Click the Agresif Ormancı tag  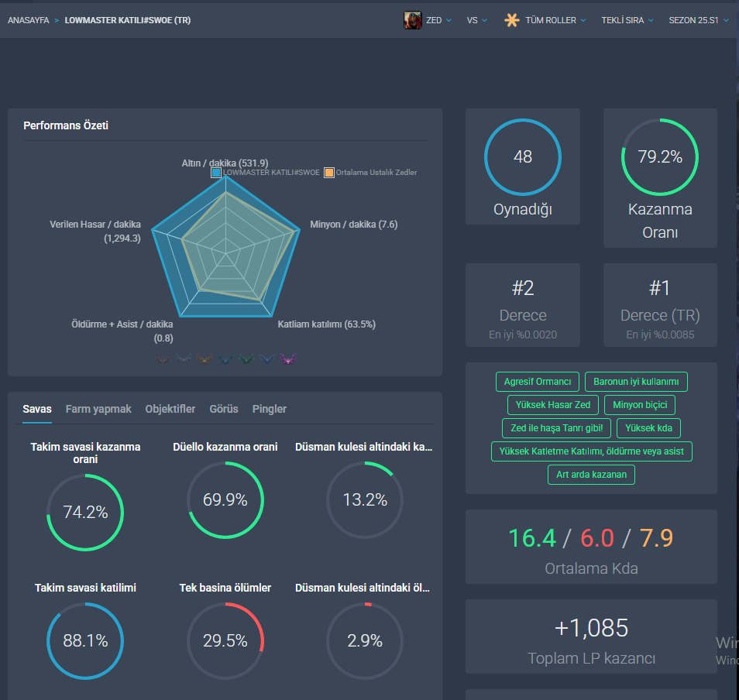pos(538,382)
